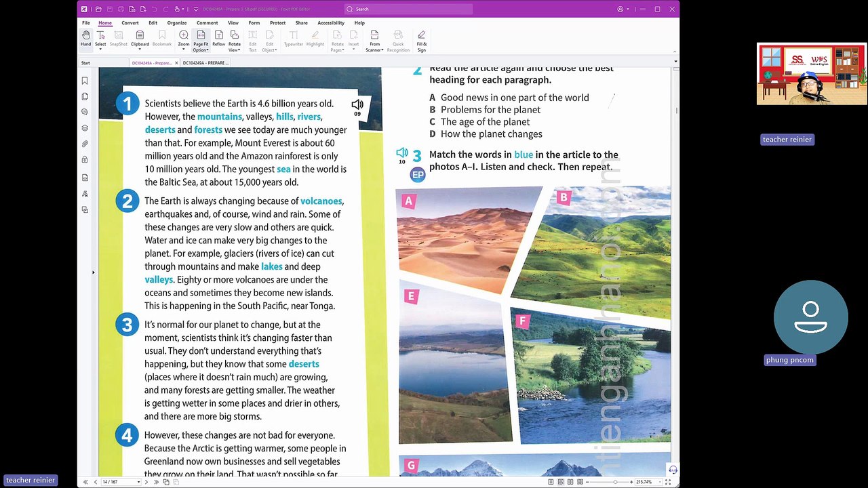Play audio track 09 speaker icon
The width and height of the screenshot is (868, 488).
357,104
